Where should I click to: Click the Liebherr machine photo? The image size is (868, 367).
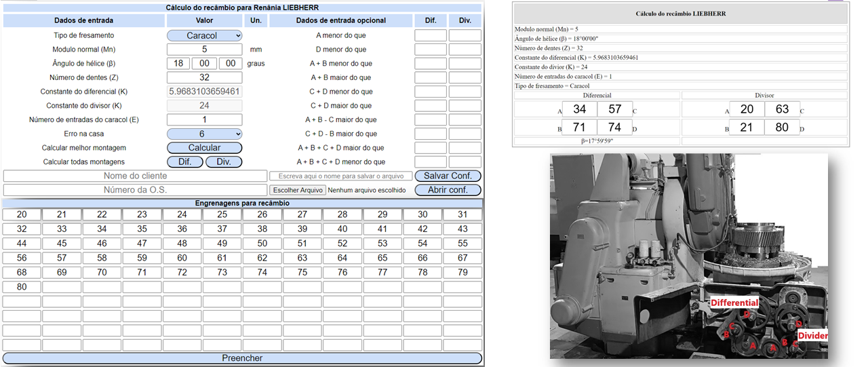click(690, 255)
